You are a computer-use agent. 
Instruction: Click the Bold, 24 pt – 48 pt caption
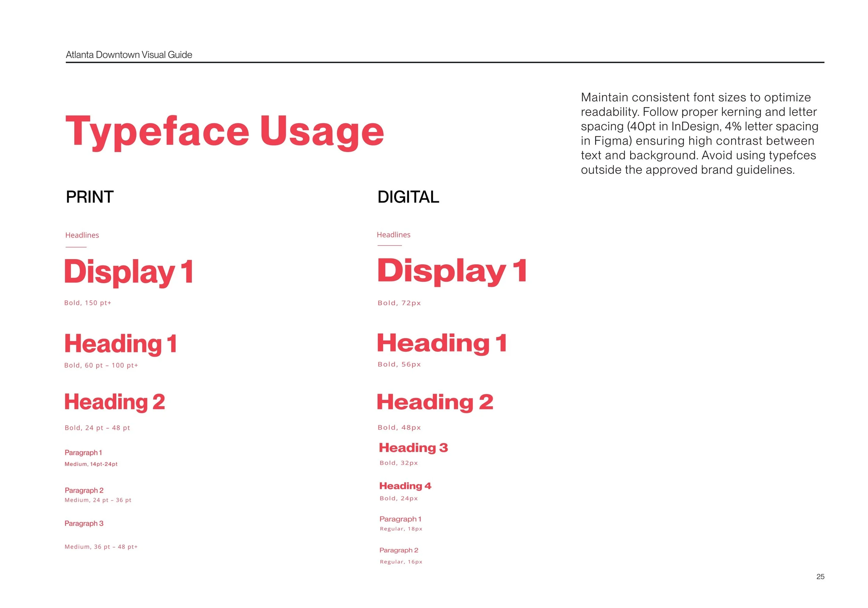(x=97, y=428)
